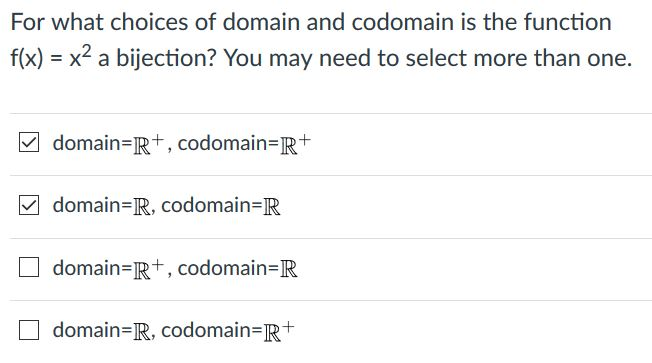This screenshot has width=652, height=363.
Task: Enable the domain=ℝ, codomain=ℝ⁺ checkbox
Action: (29, 330)
